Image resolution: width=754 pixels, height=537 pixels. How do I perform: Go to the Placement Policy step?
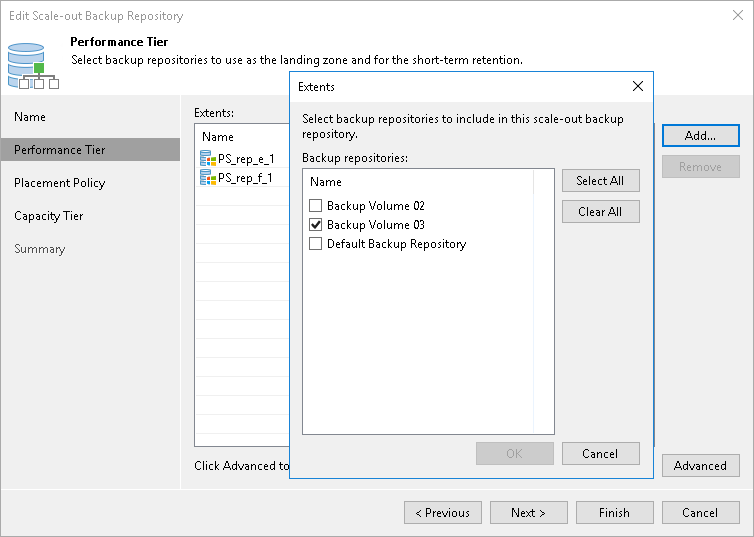pos(59,183)
